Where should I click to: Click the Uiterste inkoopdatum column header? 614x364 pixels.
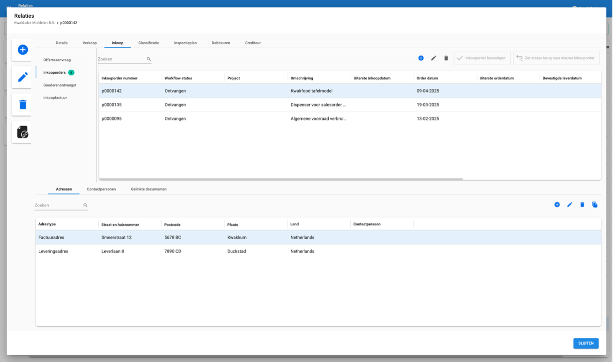click(x=372, y=79)
